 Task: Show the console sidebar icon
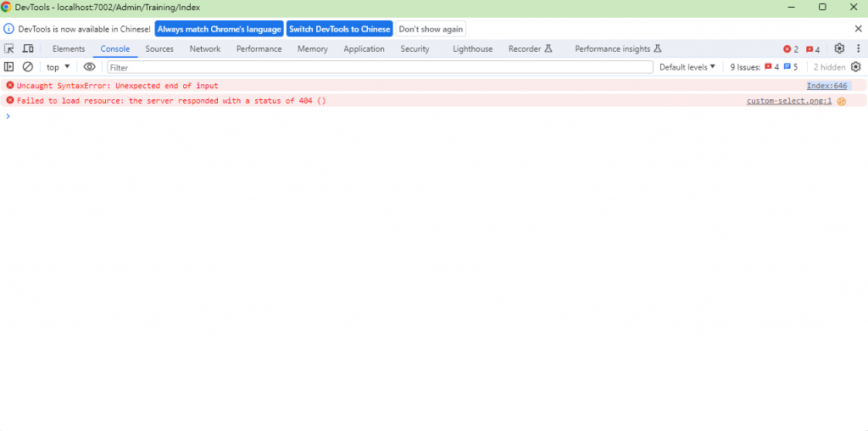click(x=8, y=67)
